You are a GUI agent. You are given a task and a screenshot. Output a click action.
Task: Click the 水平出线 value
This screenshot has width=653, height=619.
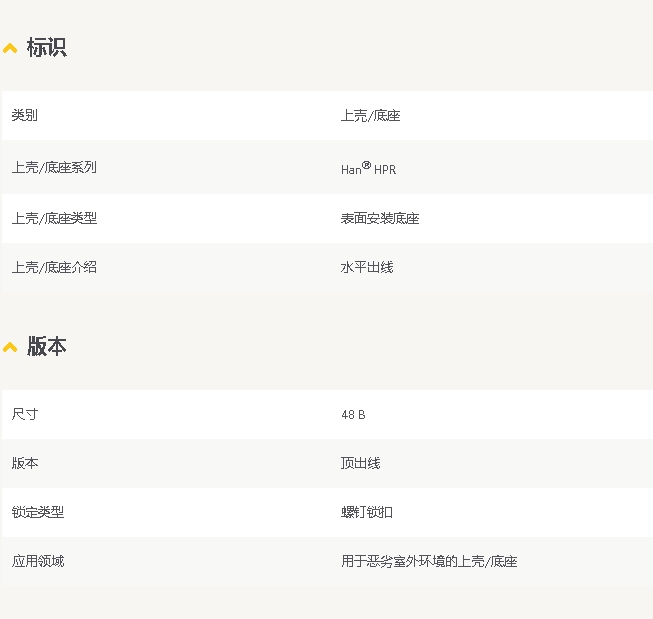pos(367,267)
